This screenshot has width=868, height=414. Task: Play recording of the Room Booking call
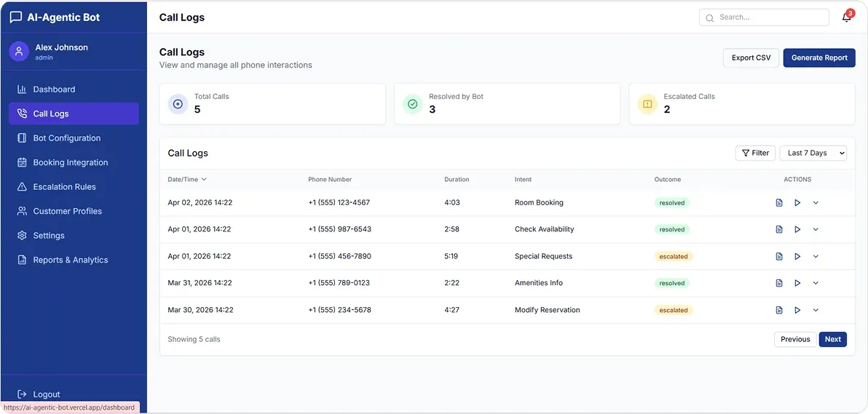click(797, 202)
